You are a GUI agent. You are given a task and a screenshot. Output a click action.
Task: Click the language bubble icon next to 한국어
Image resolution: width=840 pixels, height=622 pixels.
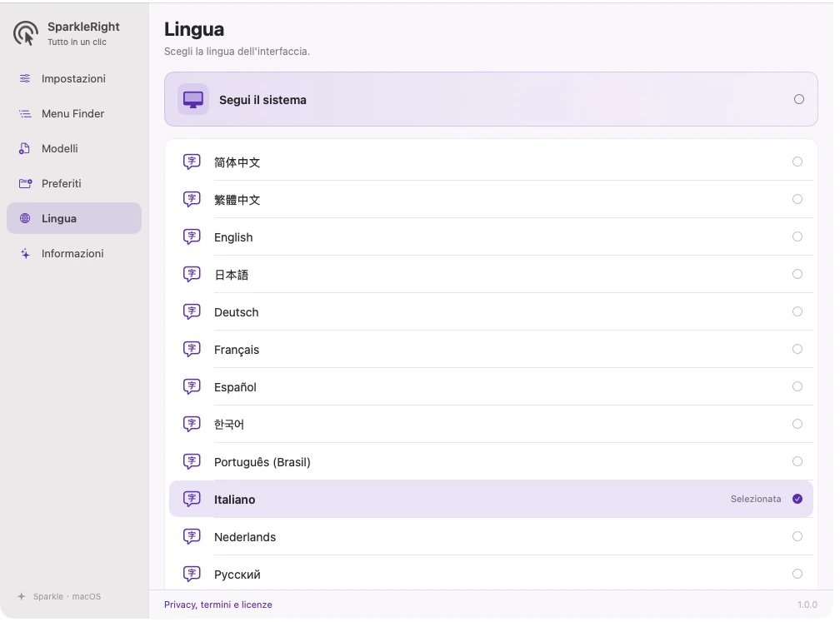[x=192, y=424]
